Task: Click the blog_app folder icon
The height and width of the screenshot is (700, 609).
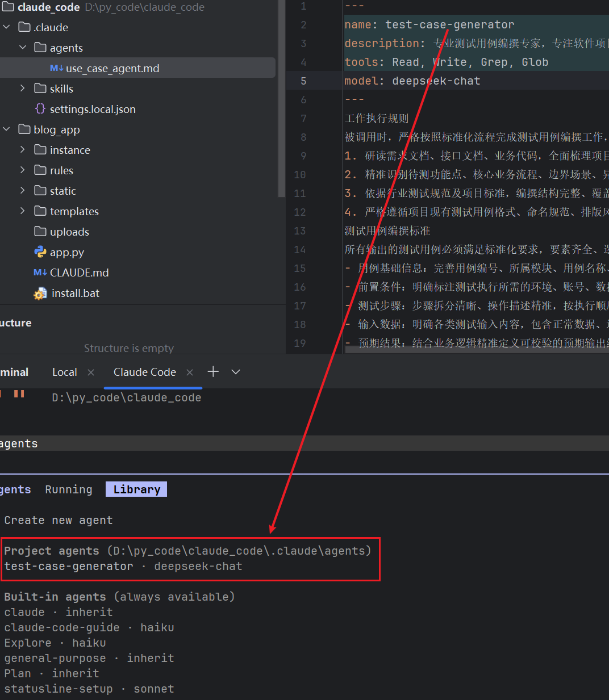Action: (24, 129)
